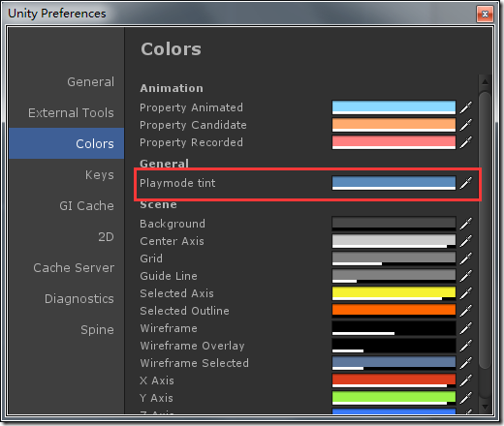This screenshot has width=504, height=426.
Task: Click the vertical scrollbar thumb
Action: click(485, 230)
